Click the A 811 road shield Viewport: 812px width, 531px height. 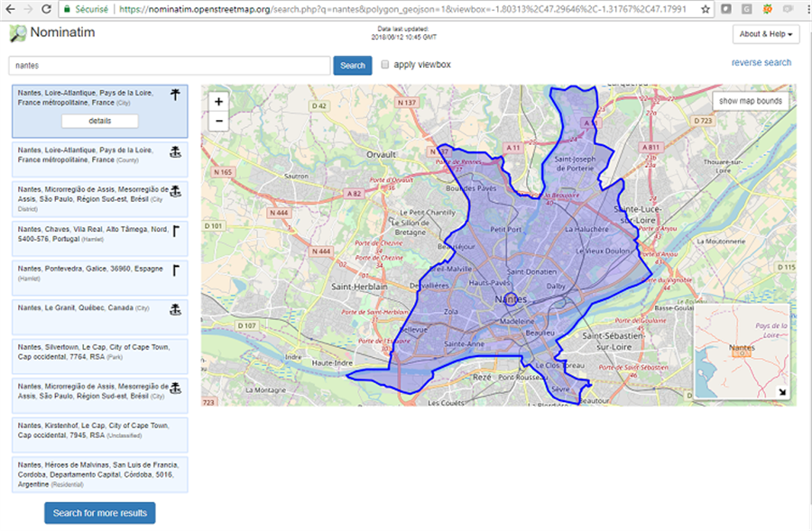click(651, 148)
